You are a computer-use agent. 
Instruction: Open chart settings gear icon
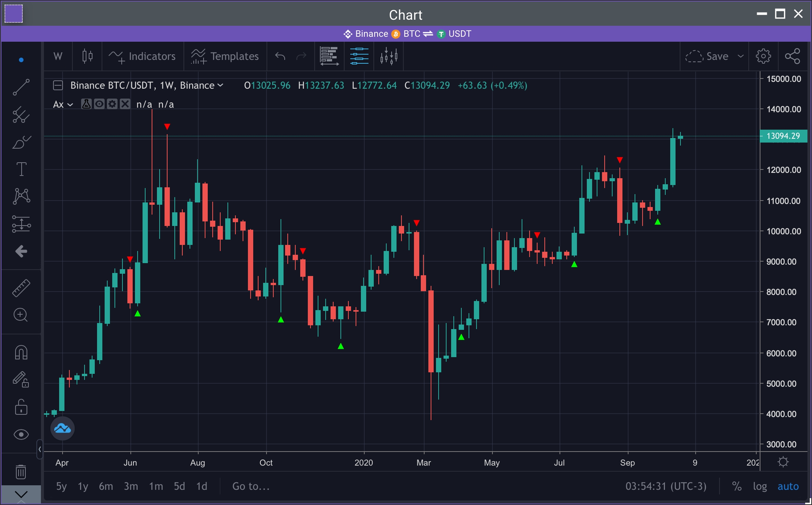click(763, 56)
